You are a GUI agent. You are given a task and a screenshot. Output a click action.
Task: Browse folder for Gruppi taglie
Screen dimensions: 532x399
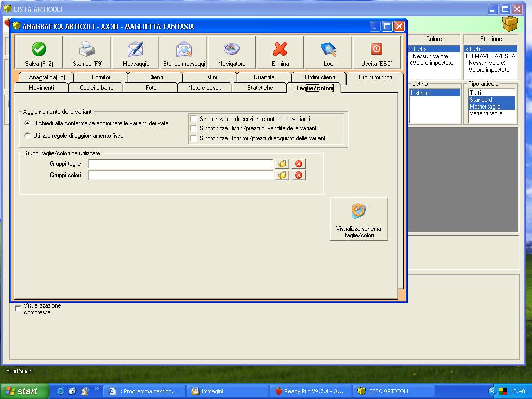click(282, 164)
